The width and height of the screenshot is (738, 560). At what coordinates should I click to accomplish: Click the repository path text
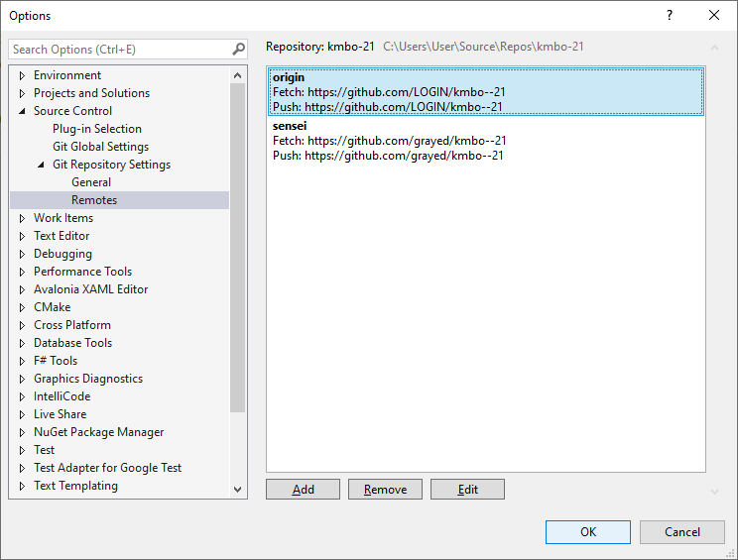tap(483, 47)
